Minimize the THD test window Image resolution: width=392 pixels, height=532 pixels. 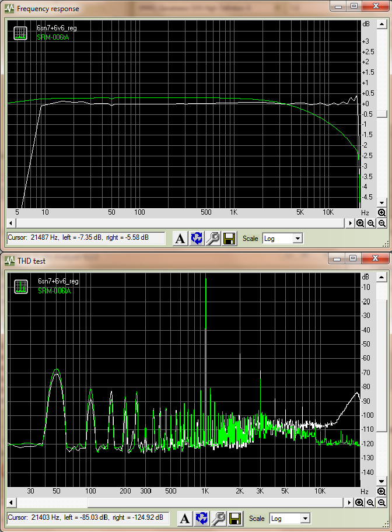(x=337, y=258)
